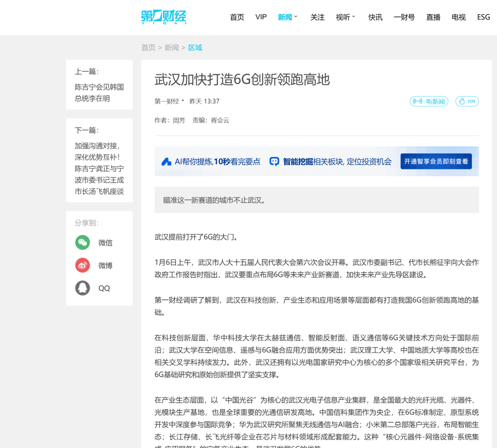Click the article title 武汉加快打造6G创新领跑高地

click(x=242, y=80)
